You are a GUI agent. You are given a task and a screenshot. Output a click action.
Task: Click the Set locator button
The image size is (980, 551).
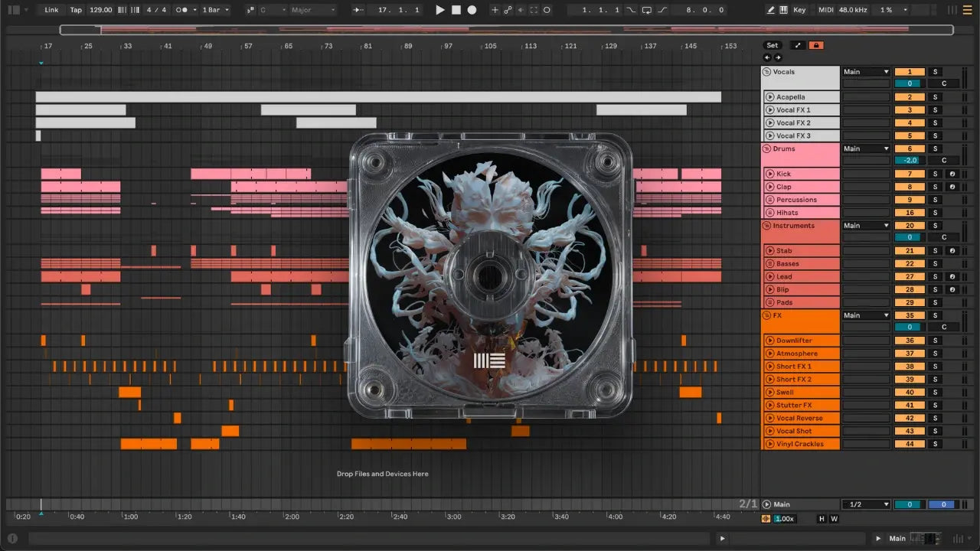(x=772, y=45)
